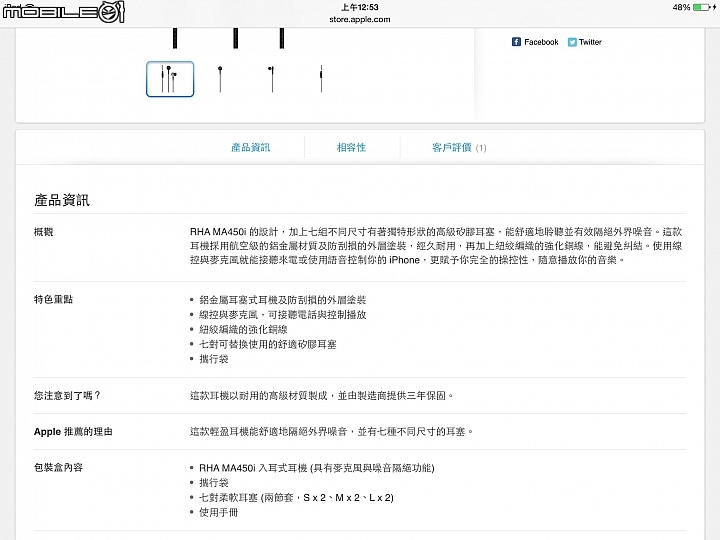
Task: Click the 攜行袋 bullet under 特色重點
Action: [214, 359]
